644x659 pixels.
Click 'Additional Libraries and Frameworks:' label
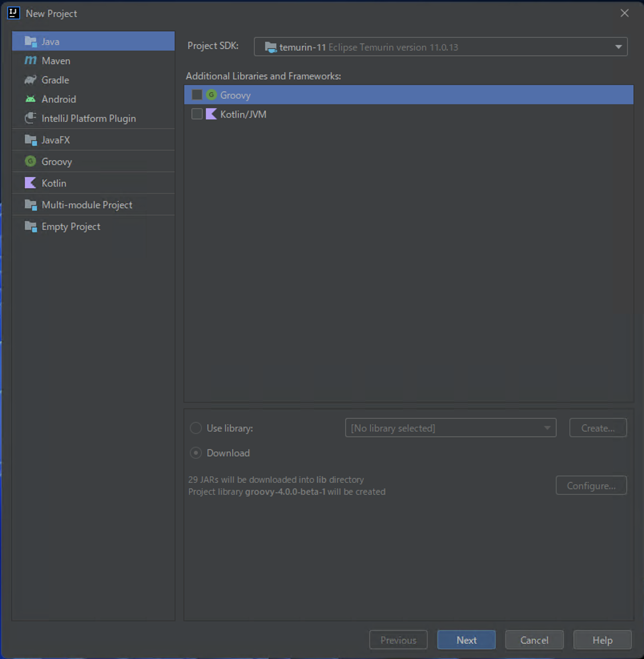[x=264, y=76]
